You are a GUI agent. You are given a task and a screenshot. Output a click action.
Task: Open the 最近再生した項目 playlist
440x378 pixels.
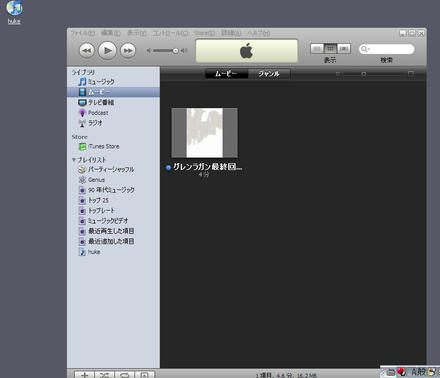106,231
